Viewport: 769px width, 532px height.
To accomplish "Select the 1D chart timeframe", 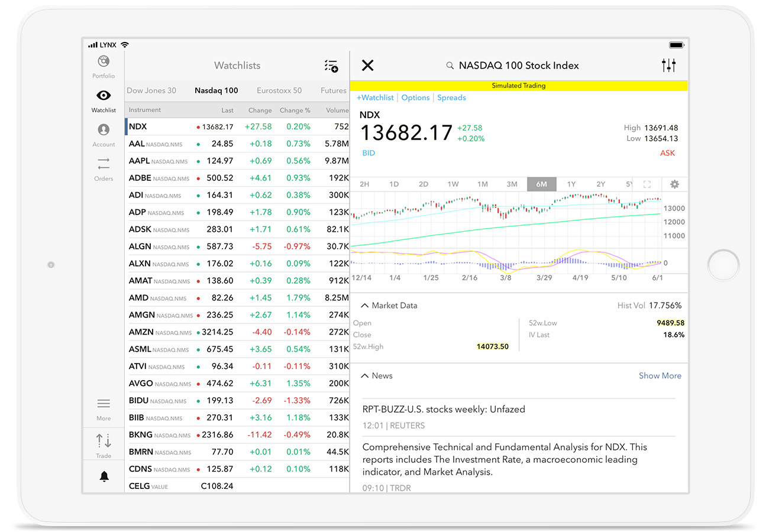I will [x=394, y=184].
